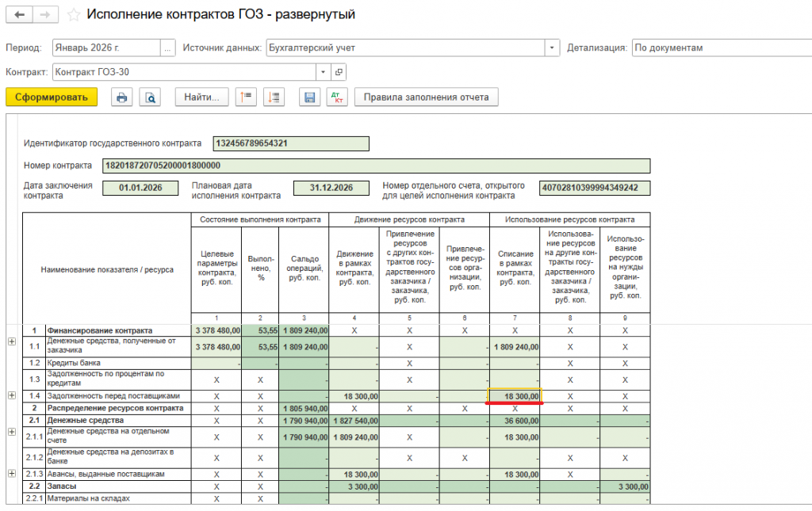812x511 pixels.
Task: Expand row 1.1 Денежные средства от заказчика
Action: point(12,341)
